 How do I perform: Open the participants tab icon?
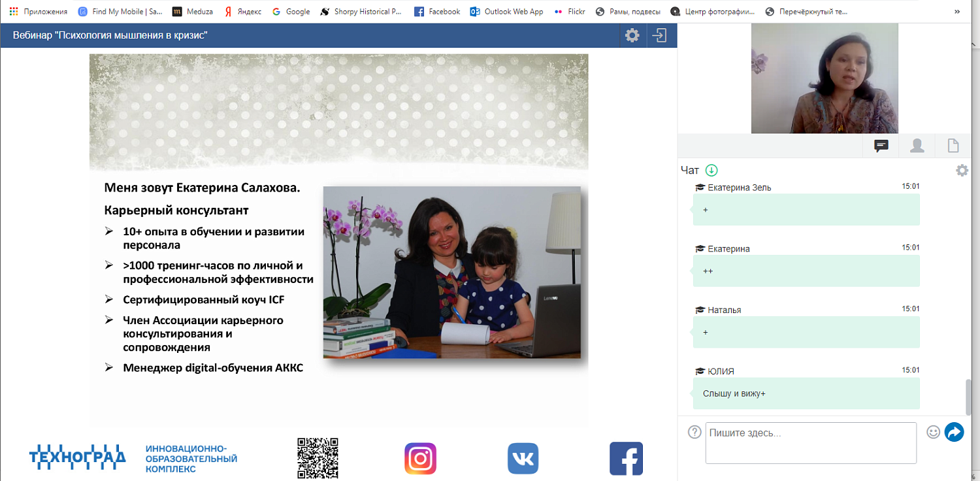(917, 146)
